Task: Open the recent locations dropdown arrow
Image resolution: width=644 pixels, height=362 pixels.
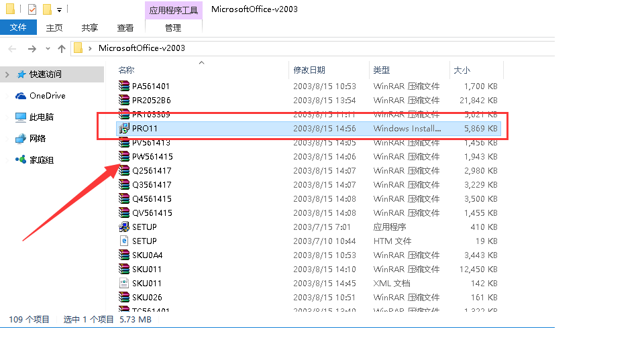Action: point(48,49)
